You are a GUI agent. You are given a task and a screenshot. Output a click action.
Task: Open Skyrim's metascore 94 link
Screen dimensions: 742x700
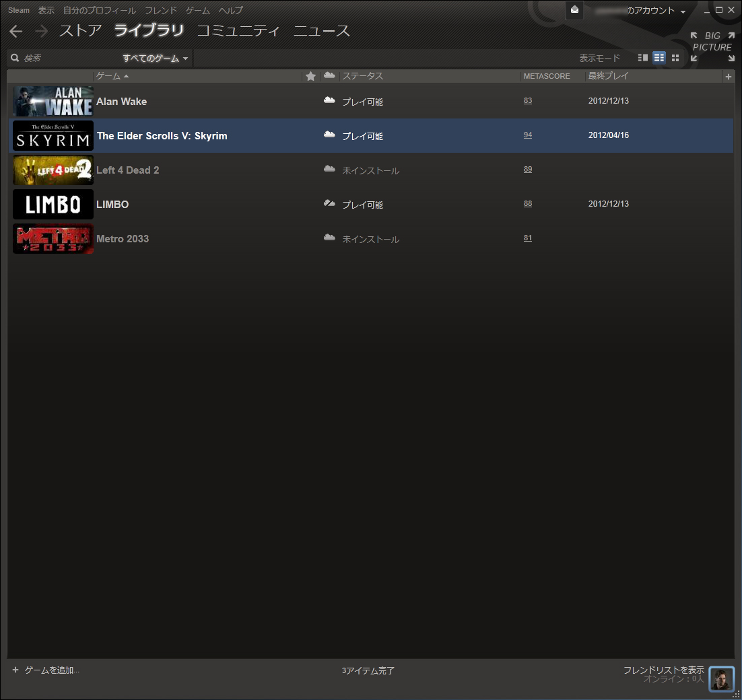[528, 135]
